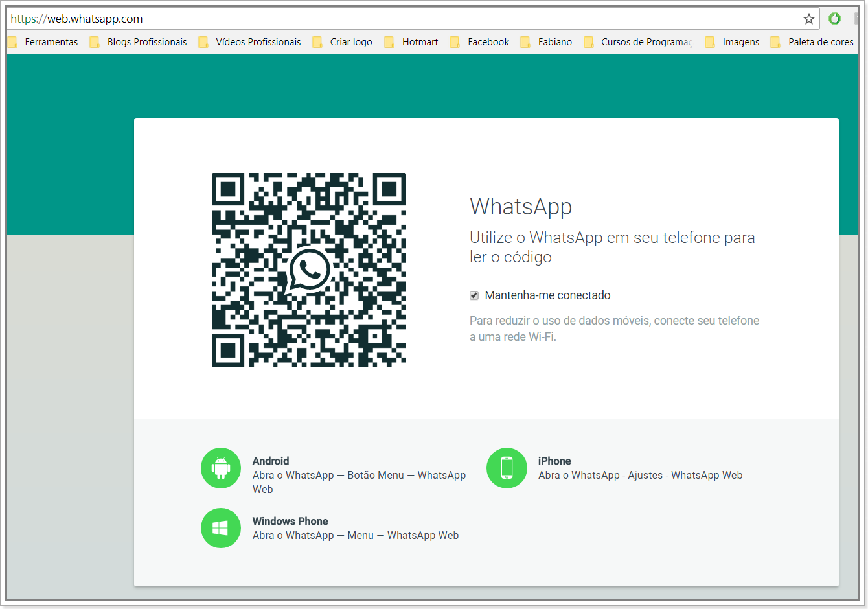Click 'Abra o WhatsApp — Menu — WhatsApp Web' text

[x=356, y=535]
